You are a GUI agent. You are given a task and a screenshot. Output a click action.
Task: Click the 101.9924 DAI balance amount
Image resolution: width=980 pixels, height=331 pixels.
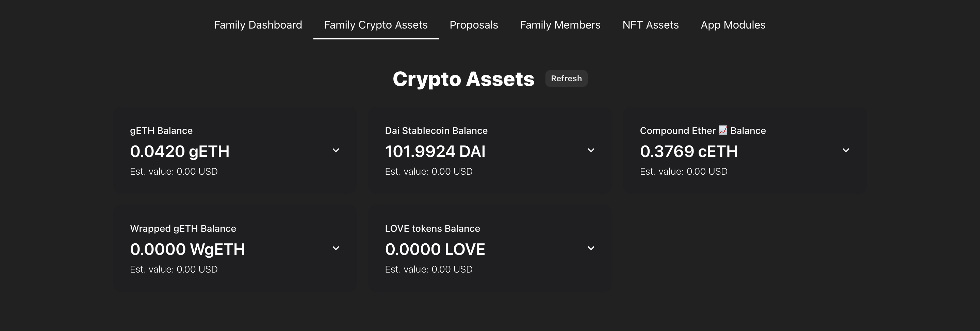435,151
